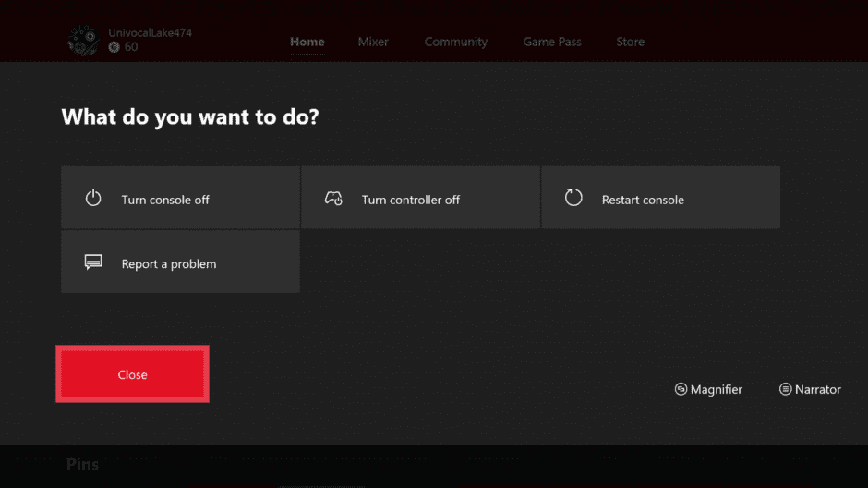This screenshot has height=488, width=868.
Task: Choose the Turn controller off text label
Action: (410, 200)
